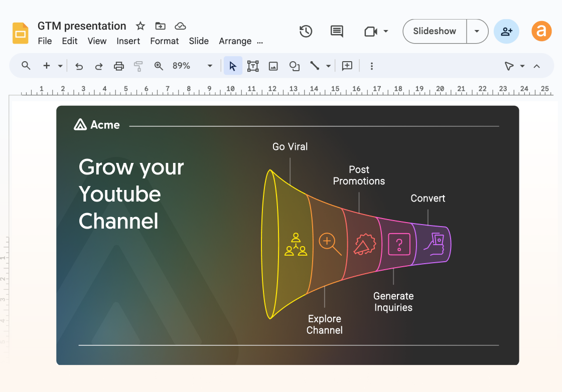This screenshot has height=392, width=562.
Task: Open version history
Action: click(x=306, y=31)
